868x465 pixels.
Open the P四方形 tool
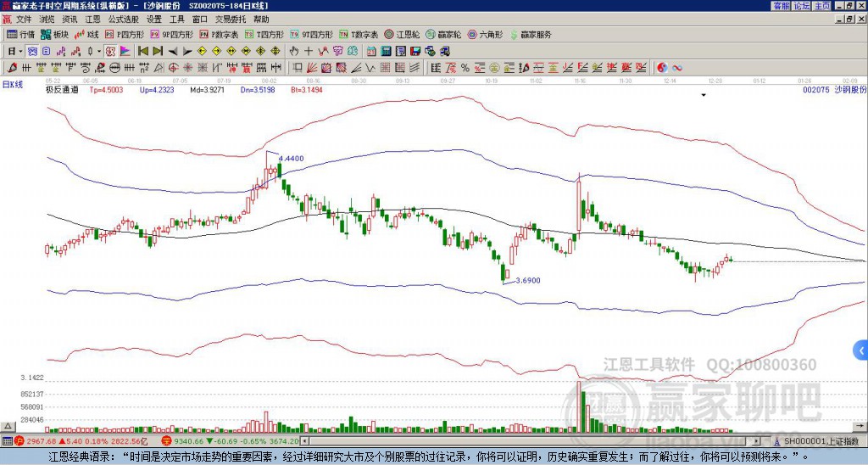click(125, 34)
